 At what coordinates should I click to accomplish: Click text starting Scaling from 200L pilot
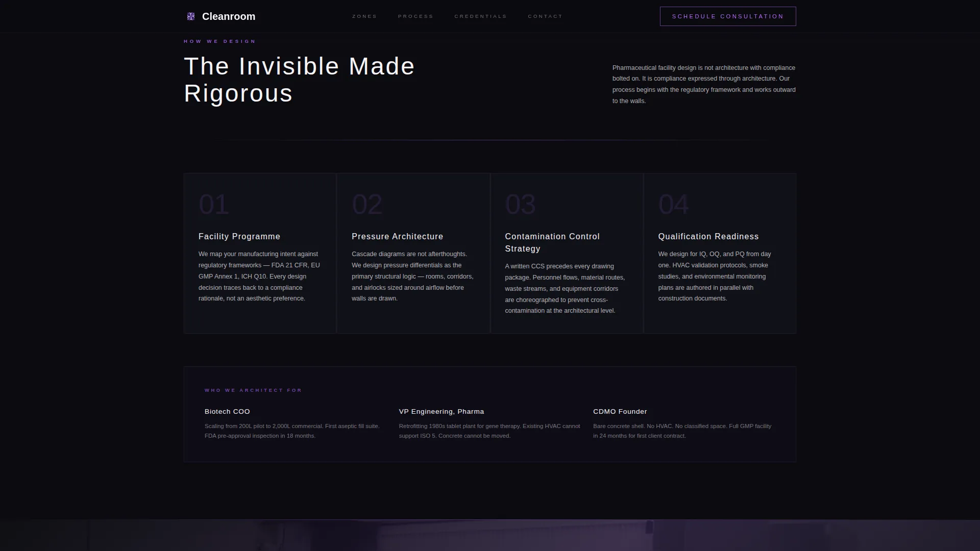[292, 431]
